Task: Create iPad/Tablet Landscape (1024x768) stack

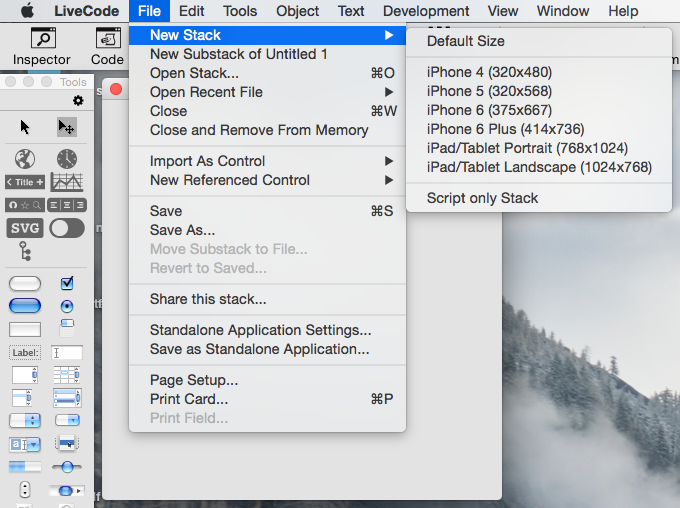Action: pyautogui.click(x=539, y=167)
